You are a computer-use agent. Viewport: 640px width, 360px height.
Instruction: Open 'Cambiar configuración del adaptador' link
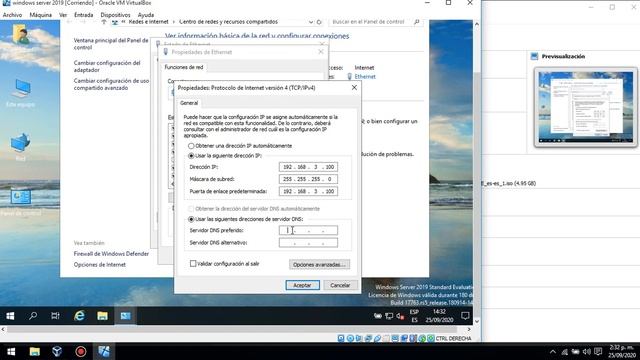tap(107, 66)
